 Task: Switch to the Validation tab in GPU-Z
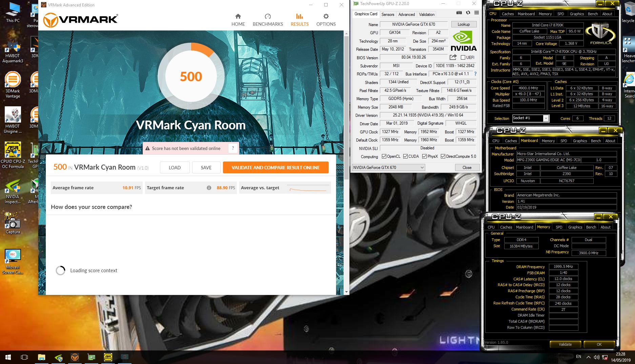click(427, 14)
